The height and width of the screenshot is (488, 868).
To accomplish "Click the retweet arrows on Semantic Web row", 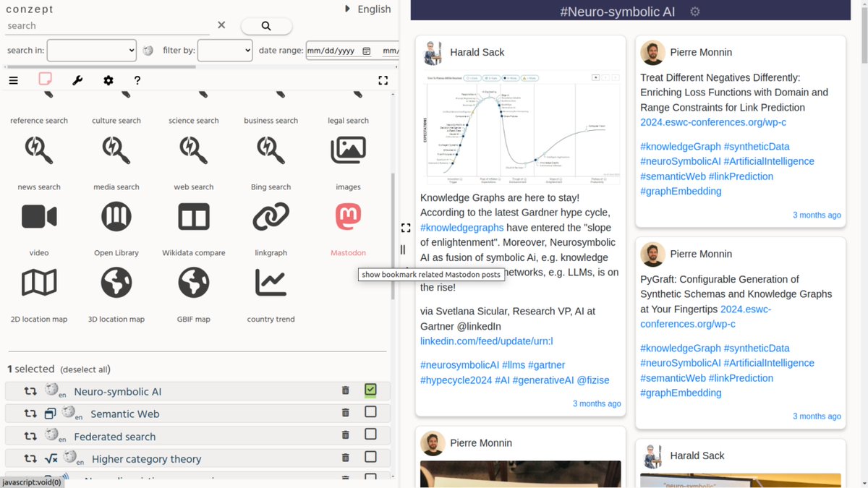I will tap(30, 414).
